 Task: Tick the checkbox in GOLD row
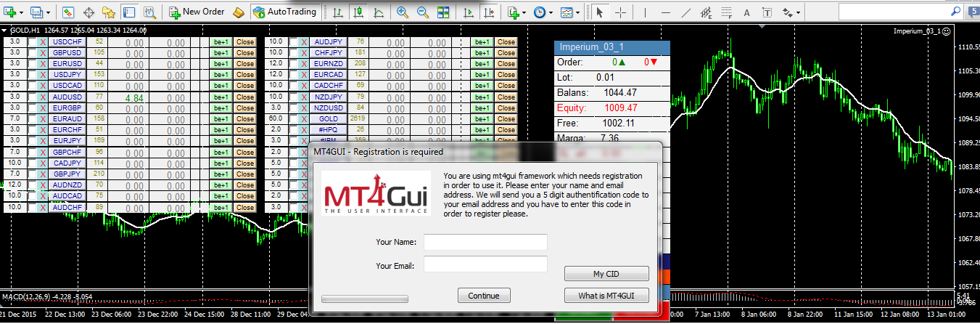coord(293,118)
